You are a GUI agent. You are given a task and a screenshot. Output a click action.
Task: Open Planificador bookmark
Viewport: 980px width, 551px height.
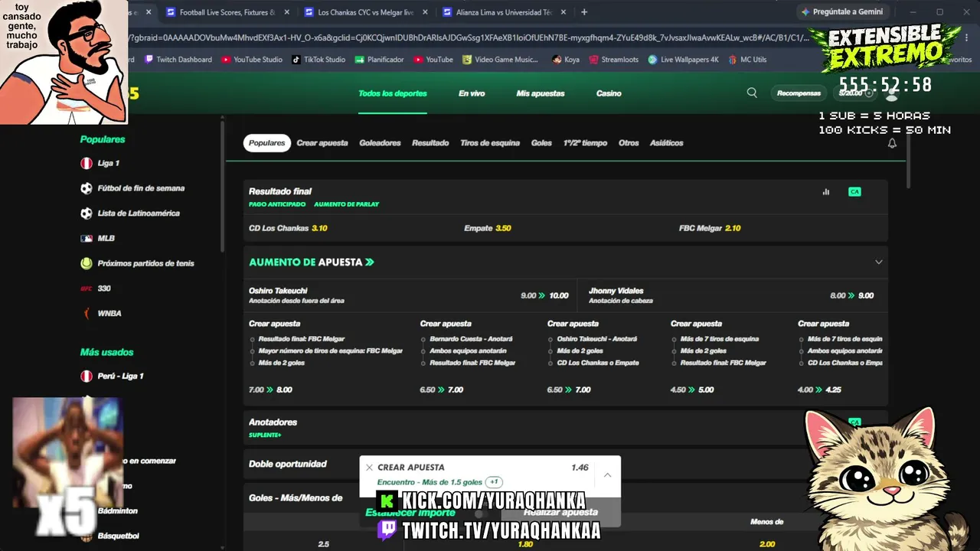click(379, 60)
